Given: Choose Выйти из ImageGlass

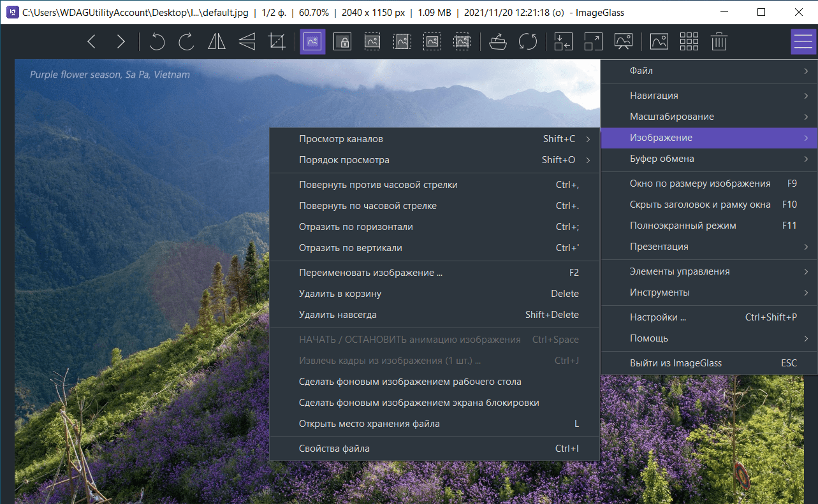Looking at the screenshot, I should tap(709, 363).
